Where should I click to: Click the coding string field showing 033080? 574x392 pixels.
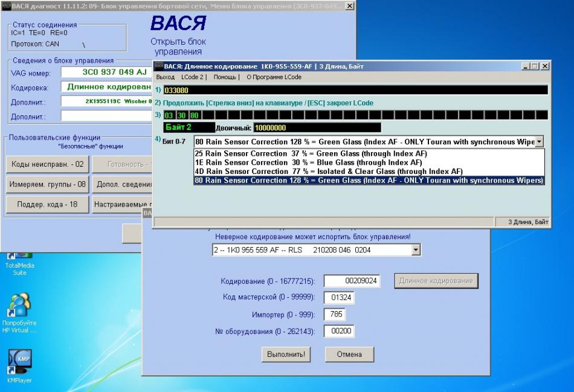355,90
